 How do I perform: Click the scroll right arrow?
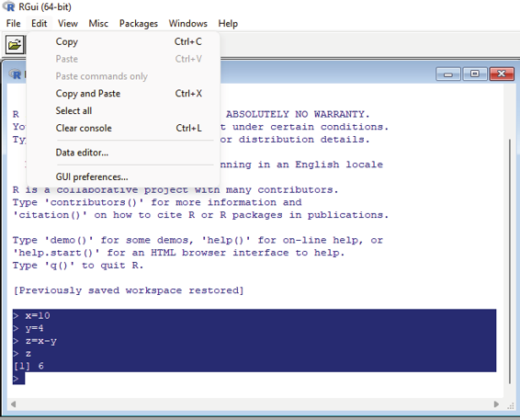[x=496, y=403]
